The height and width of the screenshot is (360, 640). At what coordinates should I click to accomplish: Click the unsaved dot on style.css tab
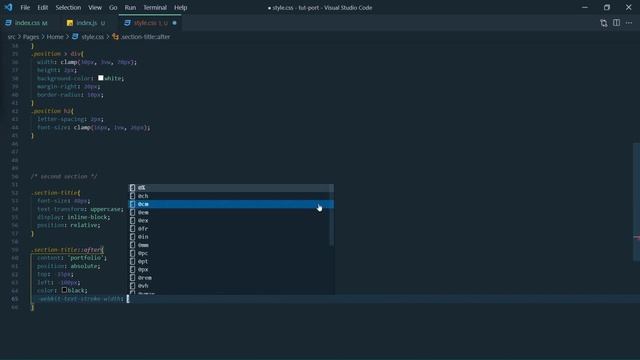(174, 23)
